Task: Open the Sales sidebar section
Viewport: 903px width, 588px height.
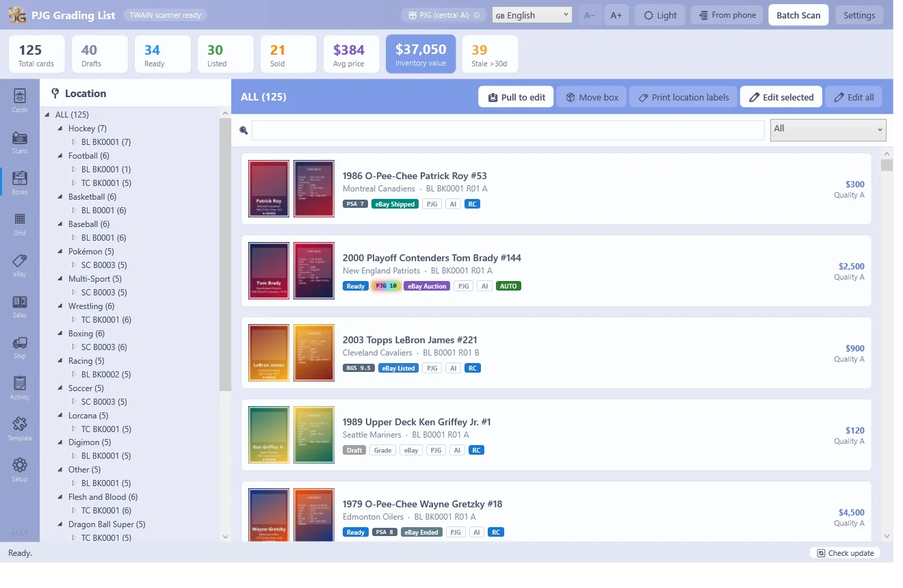Action: click(20, 306)
